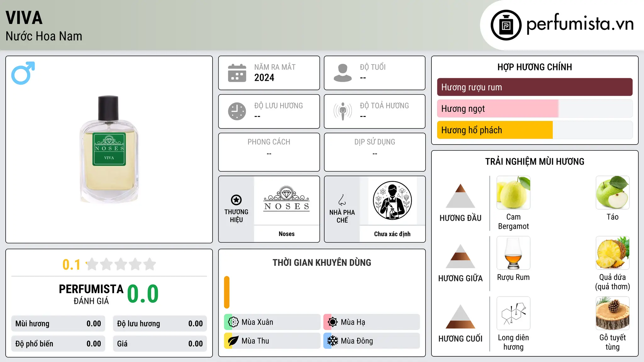Click the orange recommended-time vertical bar
The height and width of the screenshot is (362, 644).
(227, 292)
